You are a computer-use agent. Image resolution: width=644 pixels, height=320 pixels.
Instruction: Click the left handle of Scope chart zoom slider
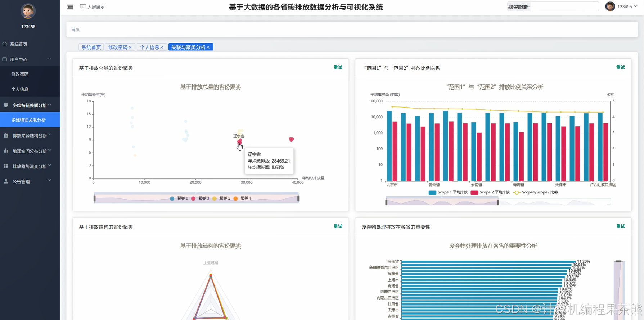coord(386,202)
